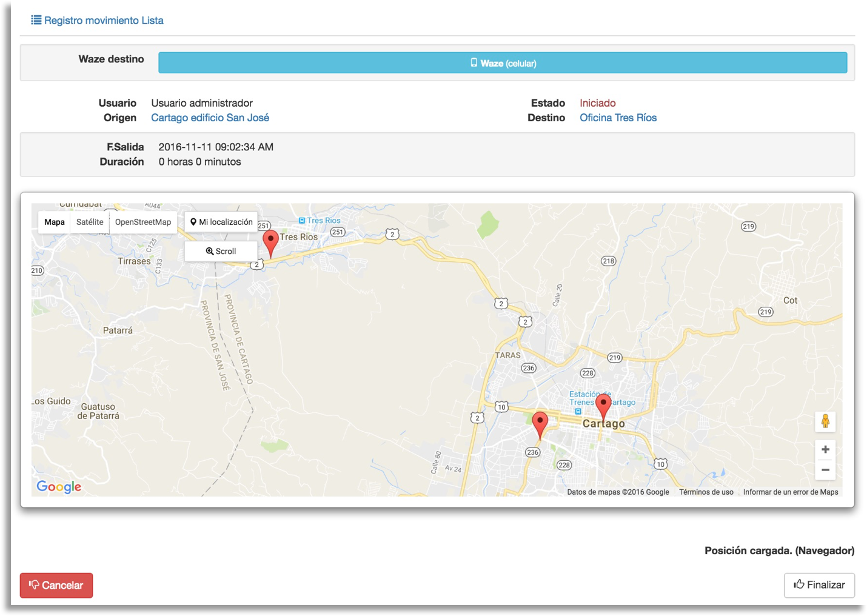Select the Street View pegman icon
This screenshot has height=616, width=867.
pos(825,421)
